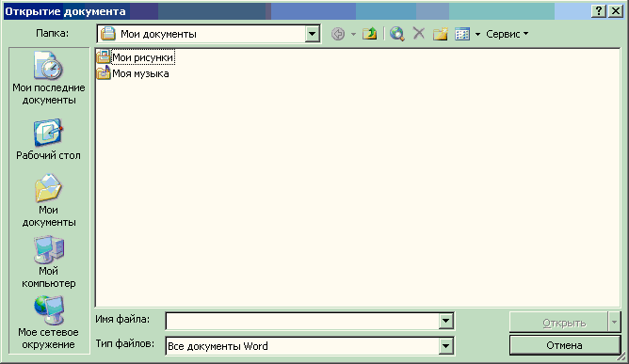Viewport: 629px width, 364px height.
Task: Open Мои документы in places sidebar
Action: (49, 200)
